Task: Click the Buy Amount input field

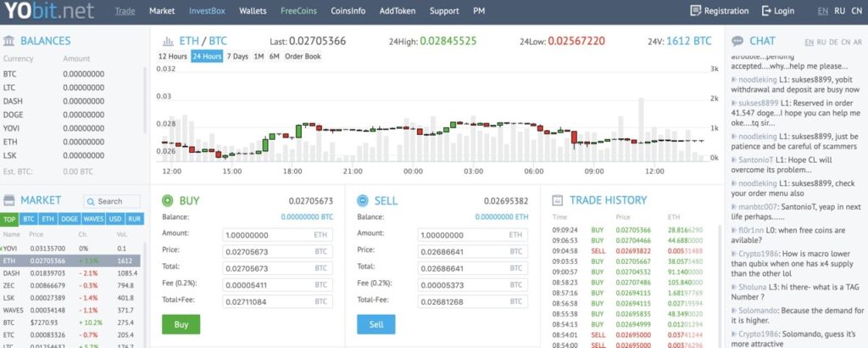Action: (x=277, y=235)
